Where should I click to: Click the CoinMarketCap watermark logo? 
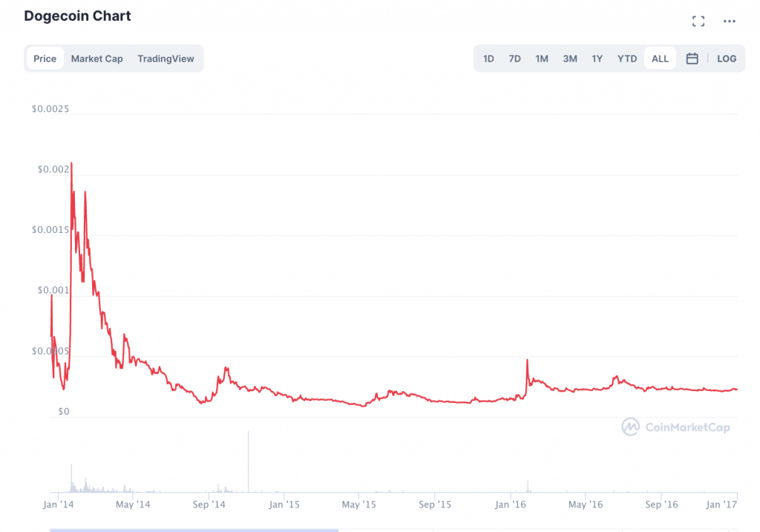tap(675, 427)
